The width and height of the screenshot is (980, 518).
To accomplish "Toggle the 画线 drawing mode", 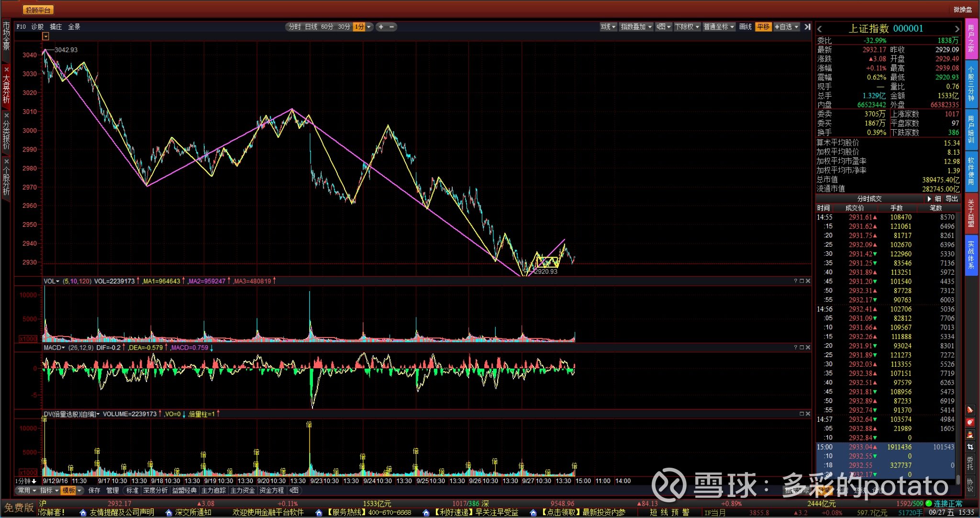I will (745, 27).
